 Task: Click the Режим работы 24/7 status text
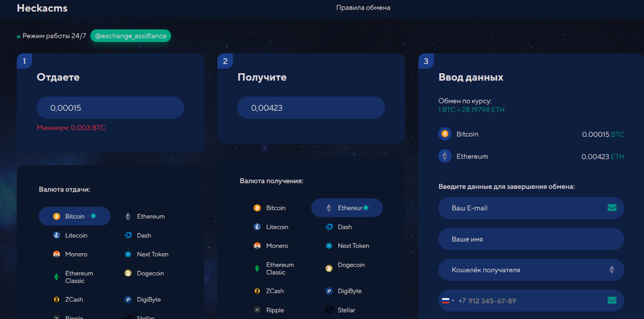[x=54, y=36]
